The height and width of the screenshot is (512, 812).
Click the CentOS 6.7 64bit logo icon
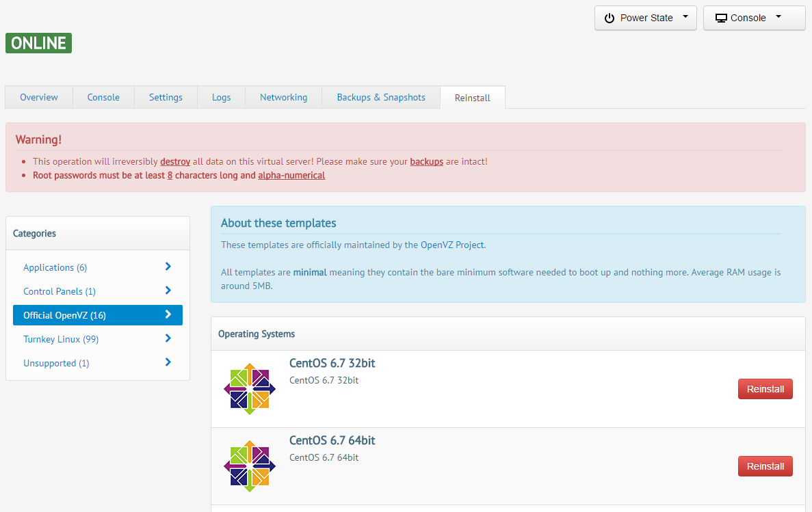(250, 466)
